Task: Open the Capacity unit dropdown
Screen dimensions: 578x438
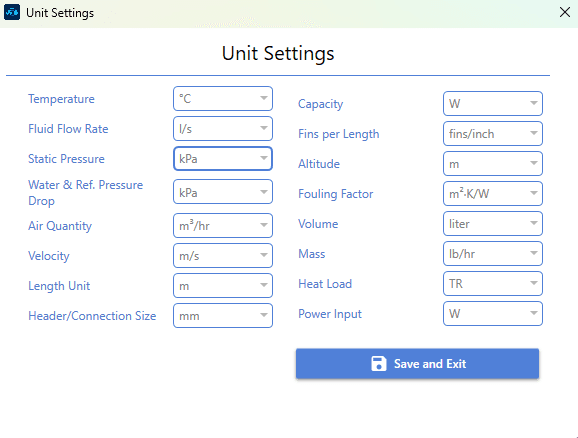Action: point(493,104)
